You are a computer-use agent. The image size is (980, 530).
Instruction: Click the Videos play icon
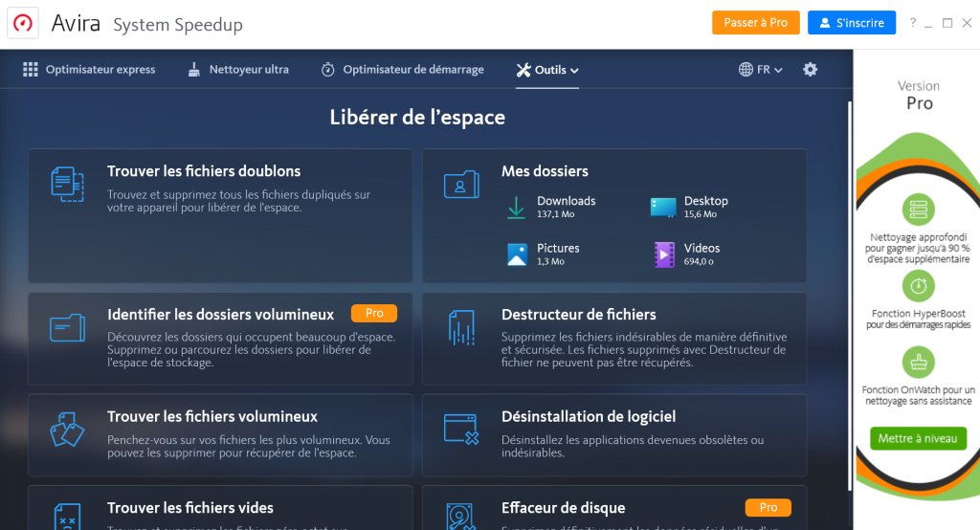click(664, 254)
